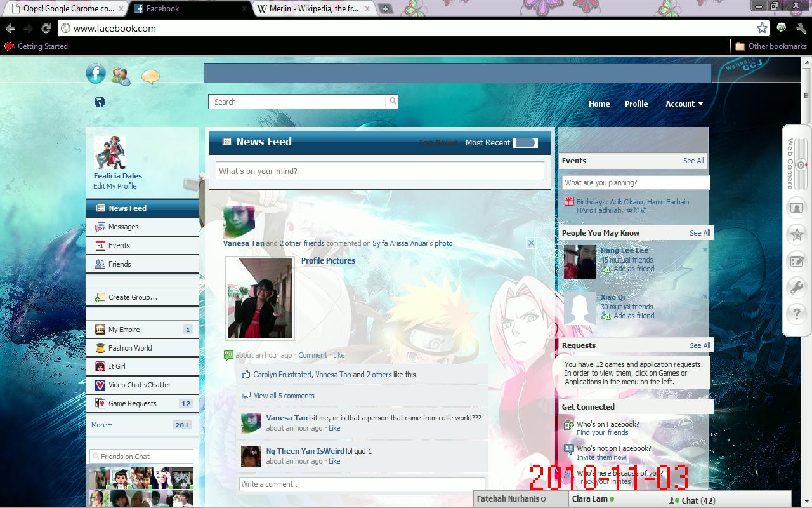The height and width of the screenshot is (508, 812).
Task: Click the Edit My Profile link
Action: pyautogui.click(x=115, y=186)
